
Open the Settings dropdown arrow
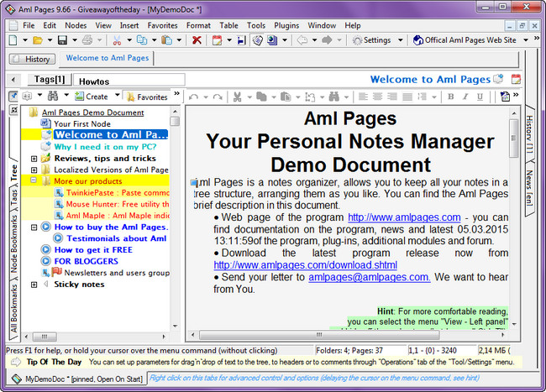click(x=401, y=40)
